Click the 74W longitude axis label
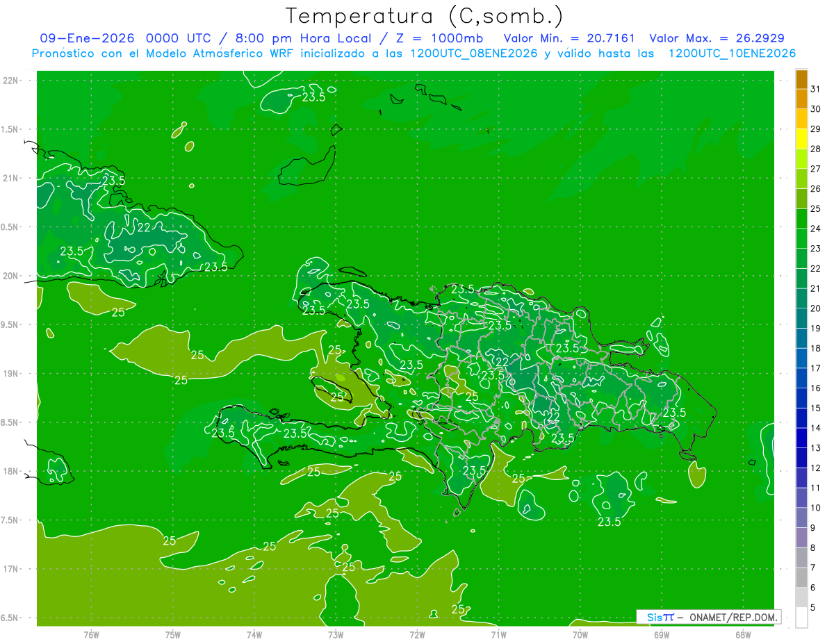 pos(254,634)
